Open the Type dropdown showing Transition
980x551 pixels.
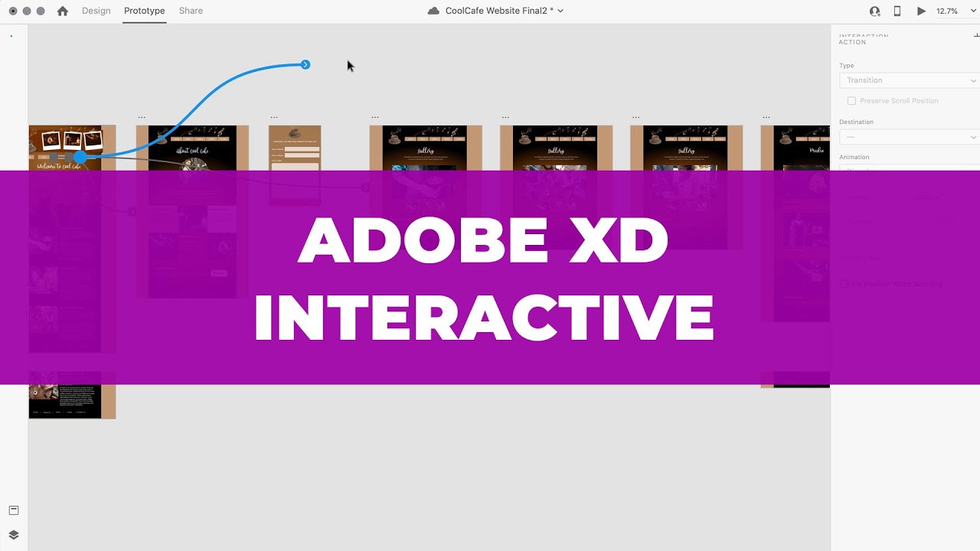[x=909, y=80]
